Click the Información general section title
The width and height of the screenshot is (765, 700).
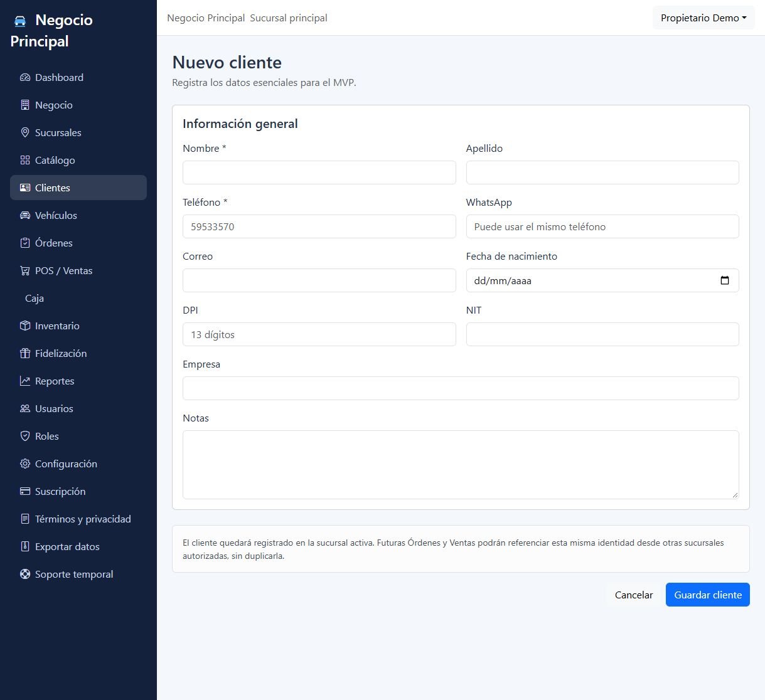[240, 124]
